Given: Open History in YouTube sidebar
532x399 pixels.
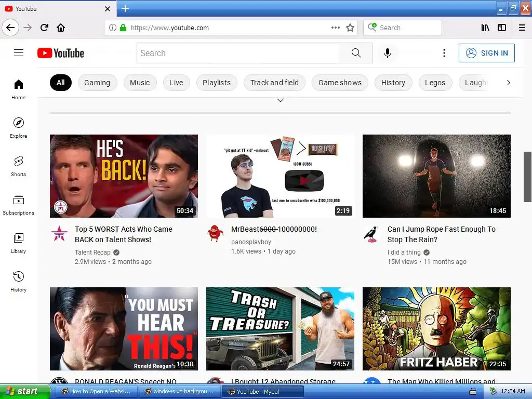Looking at the screenshot, I should [x=19, y=281].
